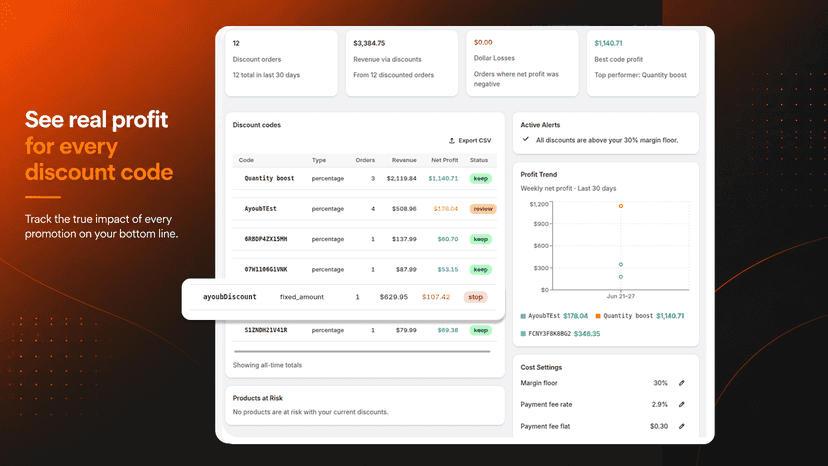Edit the Payment fee rate pencil
The width and height of the screenshot is (828, 466).
(682, 404)
